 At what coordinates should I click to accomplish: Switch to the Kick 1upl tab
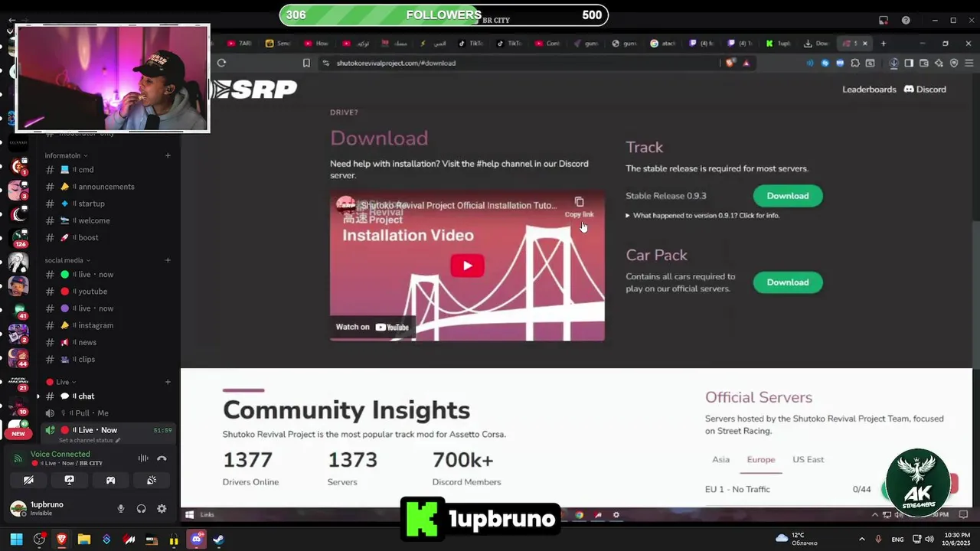779,44
